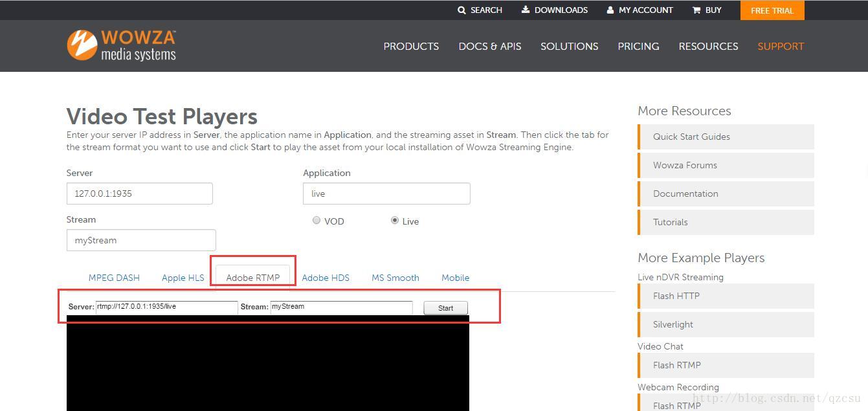Click the search magnifier icon
The height and width of the screenshot is (411, 868).
462,10
